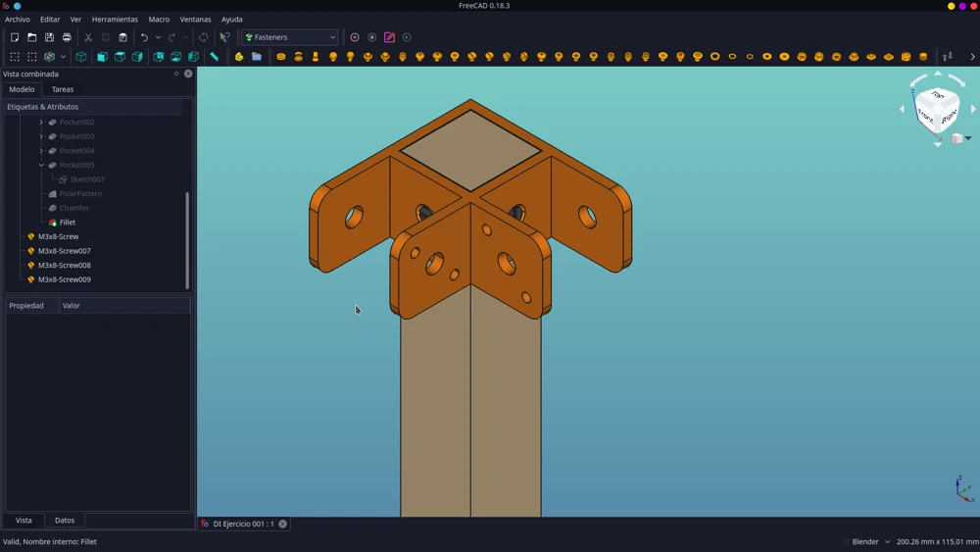Expand the Pocket002 tree node

41,122
